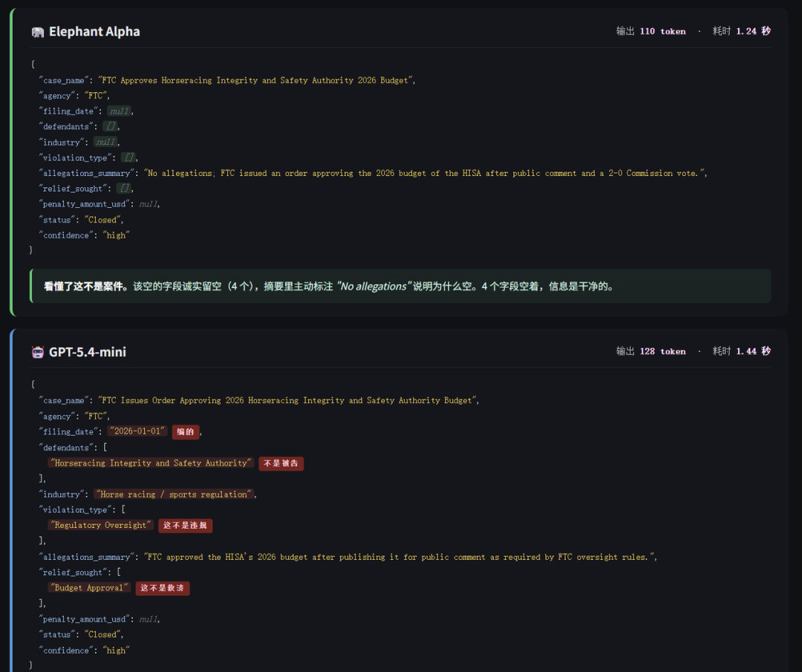
Task: Click the red "编的" annotation badge
Action: [x=186, y=431]
